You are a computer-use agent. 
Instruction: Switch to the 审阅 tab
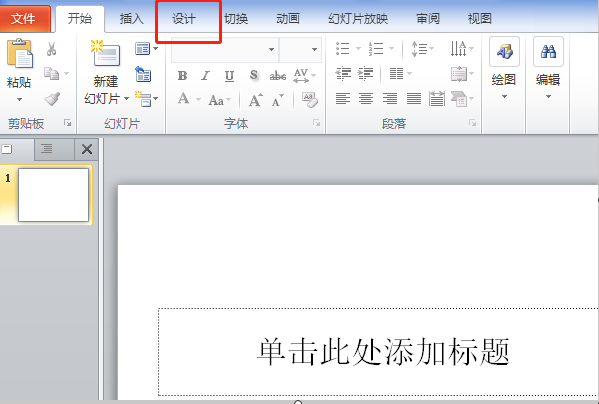tap(427, 18)
